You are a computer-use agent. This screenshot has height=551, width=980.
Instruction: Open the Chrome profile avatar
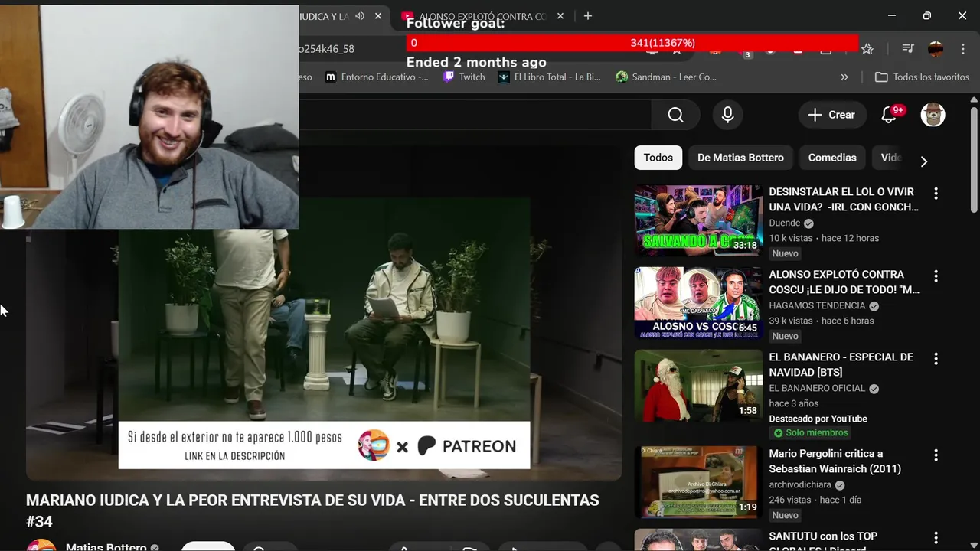pyautogui.click(x=936, y=49)
